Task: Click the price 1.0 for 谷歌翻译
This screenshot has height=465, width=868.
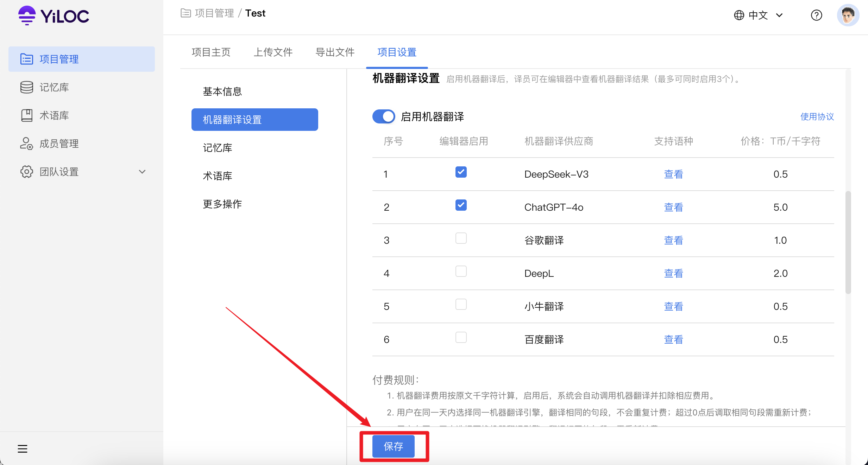Action: pos(780,240)
